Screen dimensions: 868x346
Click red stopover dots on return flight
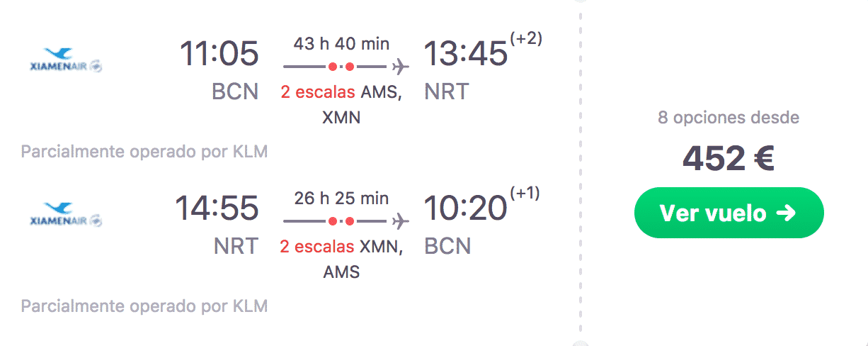tap(341, 222)
